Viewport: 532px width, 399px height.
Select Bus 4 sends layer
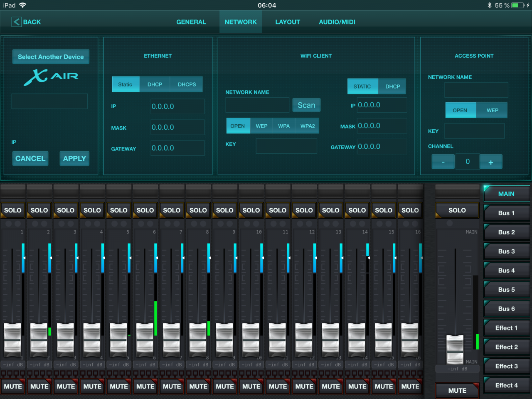[507, 271]
